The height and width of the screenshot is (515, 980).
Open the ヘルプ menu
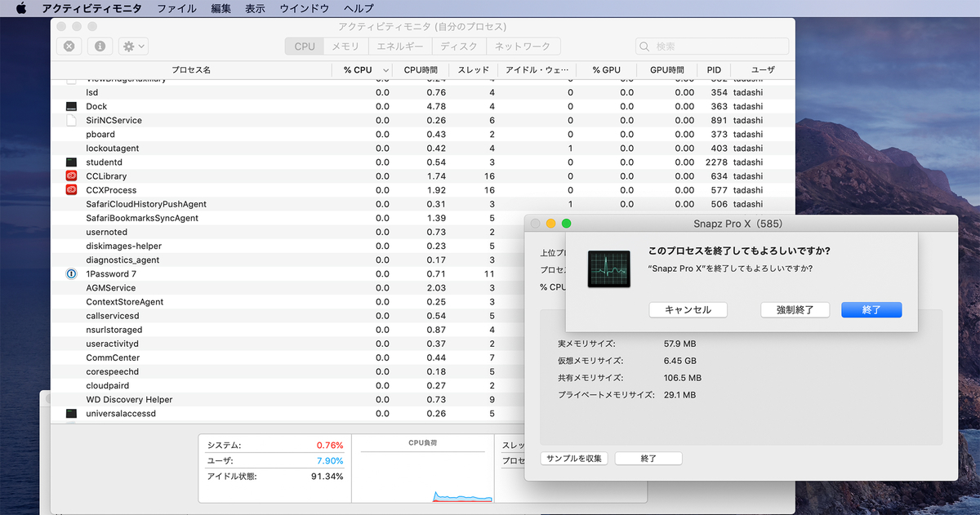pyautogui.click(x=359, y=8)
